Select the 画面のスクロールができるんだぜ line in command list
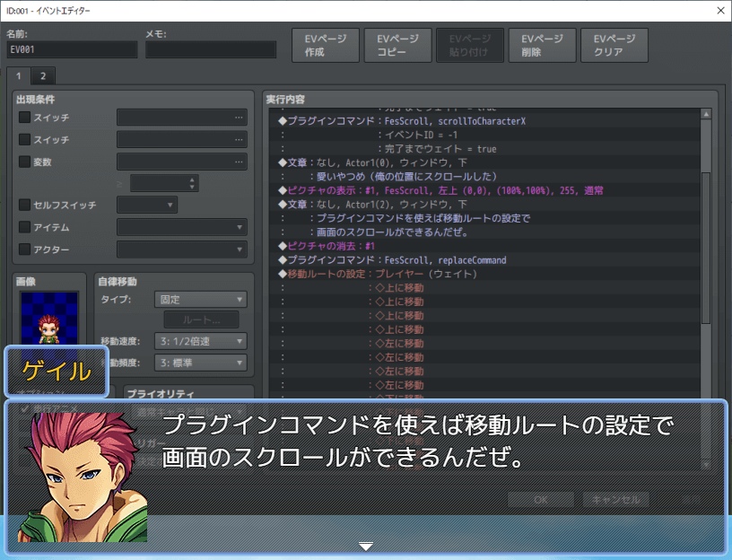 point(484,232)
